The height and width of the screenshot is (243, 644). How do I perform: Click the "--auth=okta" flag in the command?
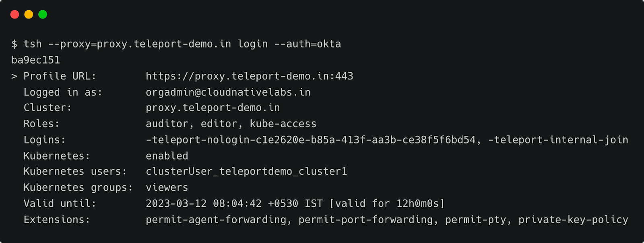(x=308, y=44)
